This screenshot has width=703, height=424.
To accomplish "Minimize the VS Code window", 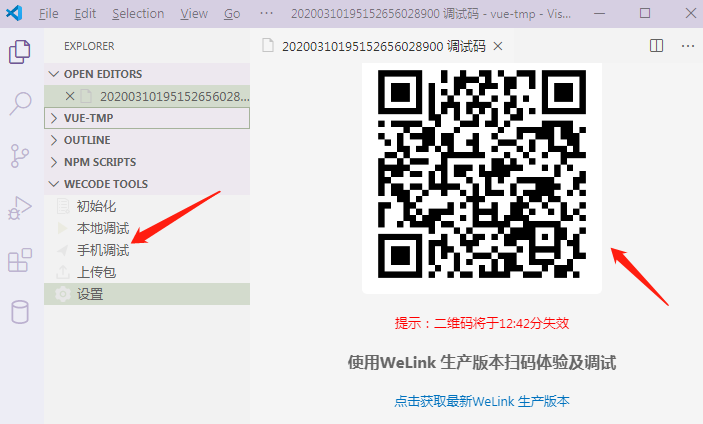I will [x=599, y=13].
